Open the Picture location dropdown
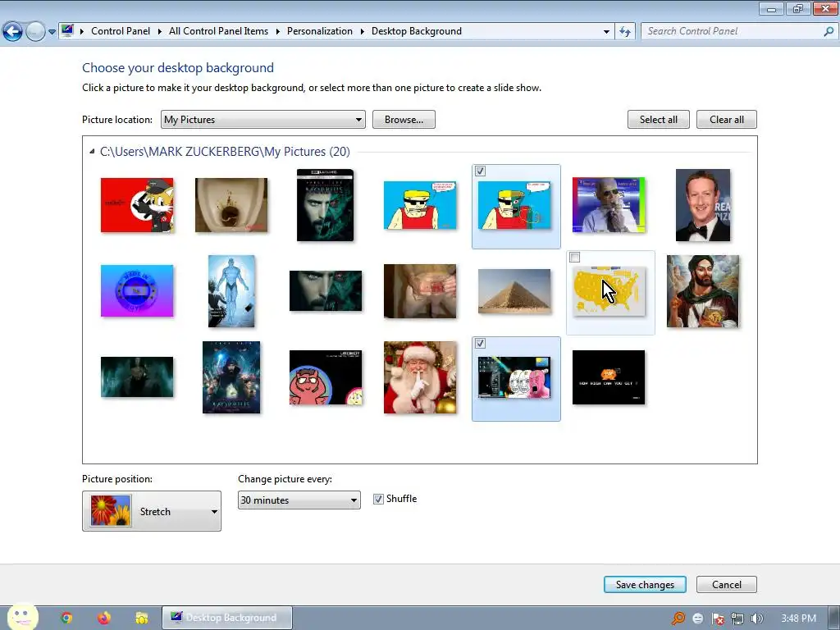 point(263,120)
